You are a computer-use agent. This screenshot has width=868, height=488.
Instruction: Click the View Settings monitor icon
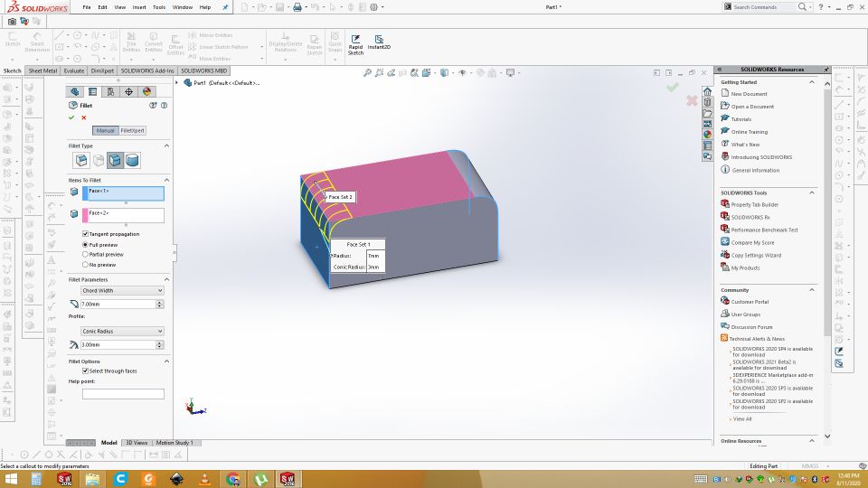(x=510, y=72)
